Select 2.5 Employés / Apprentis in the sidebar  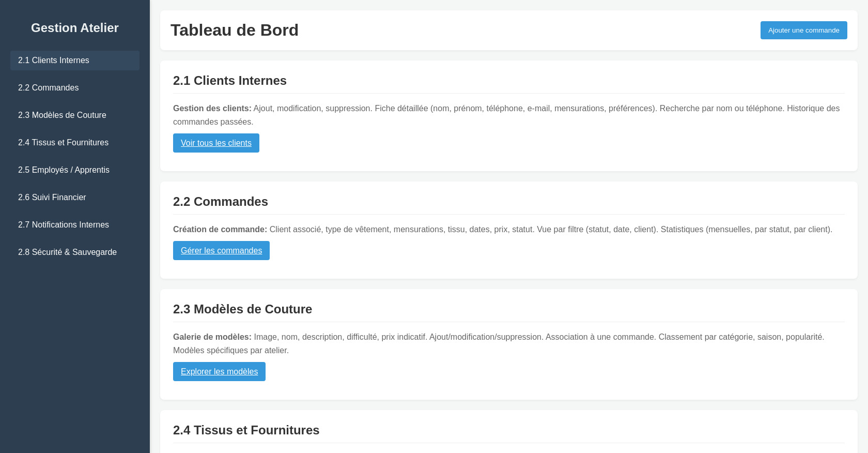(x=64, y=170)
